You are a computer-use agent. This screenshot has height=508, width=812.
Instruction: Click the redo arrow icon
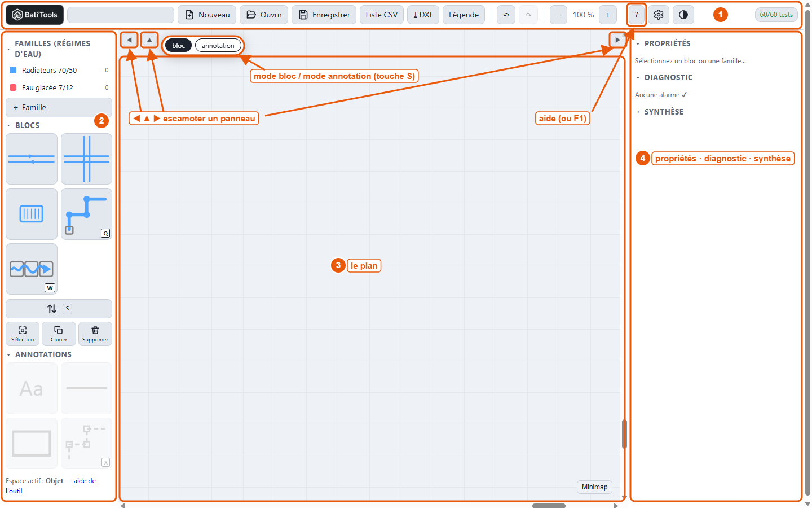click(x=528, y=15)
